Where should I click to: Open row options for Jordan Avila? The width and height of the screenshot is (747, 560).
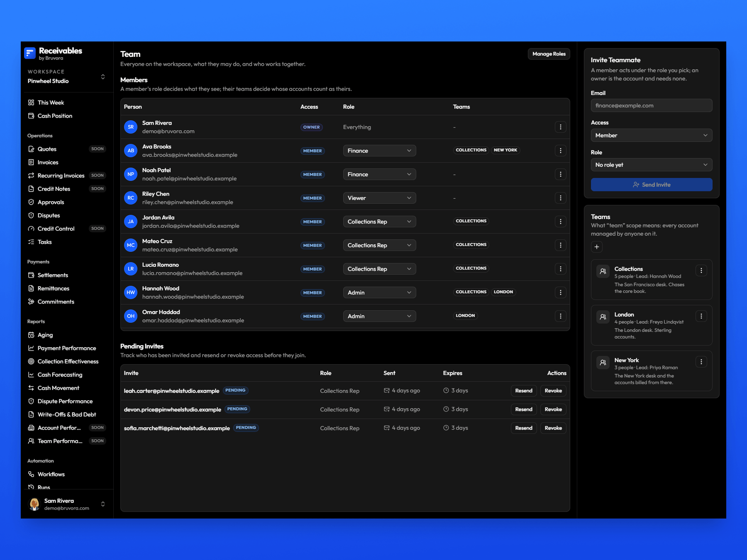point(560,222)
